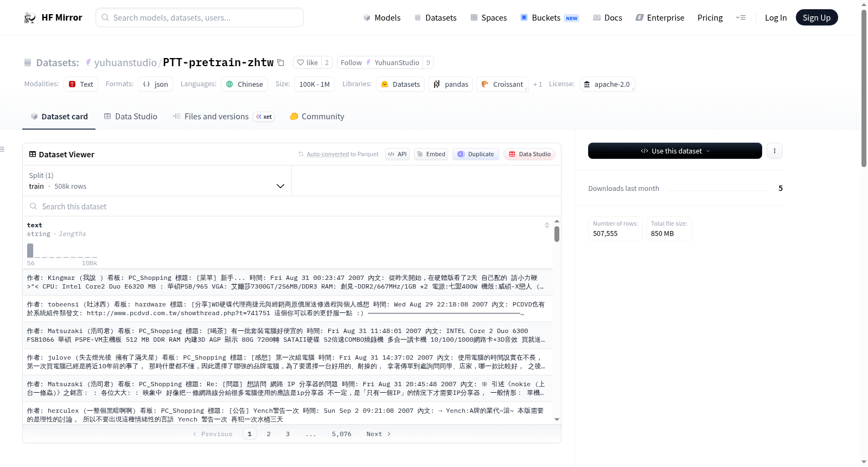
Task: Open the Pricing page
Action: (x=710, y=17)
